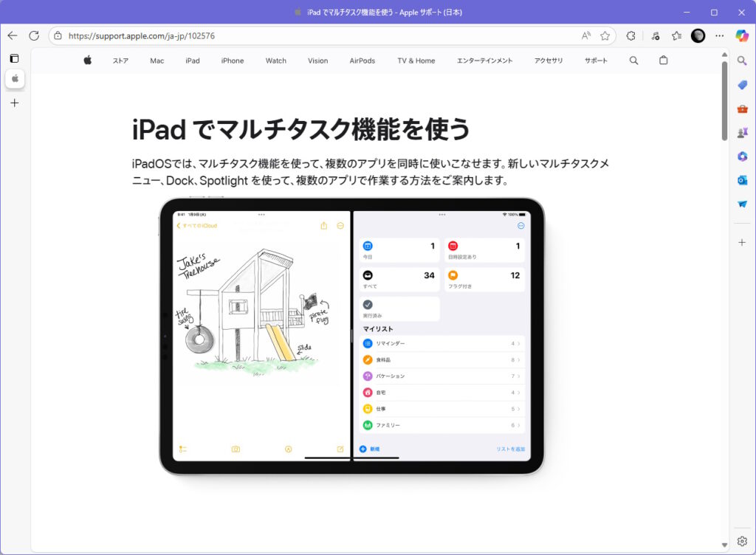
Task: Open a new vertical tab
Action: tap(15, 103)
